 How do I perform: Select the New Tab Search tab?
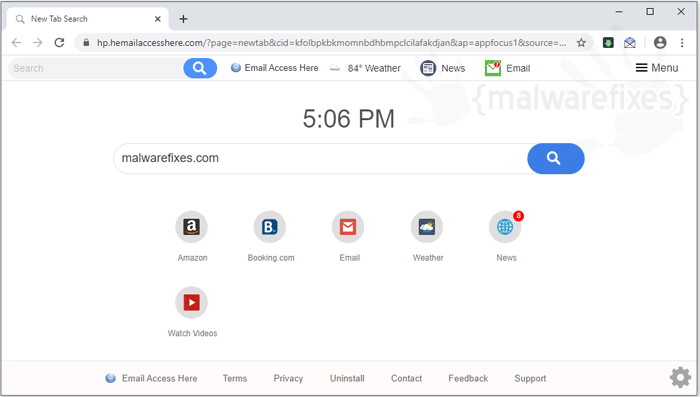pyautogui.click(x=88, y=19)
